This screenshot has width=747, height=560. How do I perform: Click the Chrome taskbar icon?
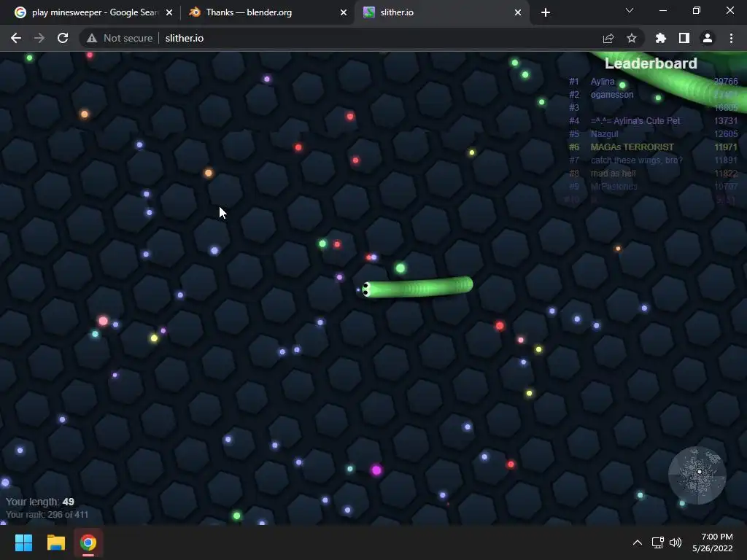(88, 542)
